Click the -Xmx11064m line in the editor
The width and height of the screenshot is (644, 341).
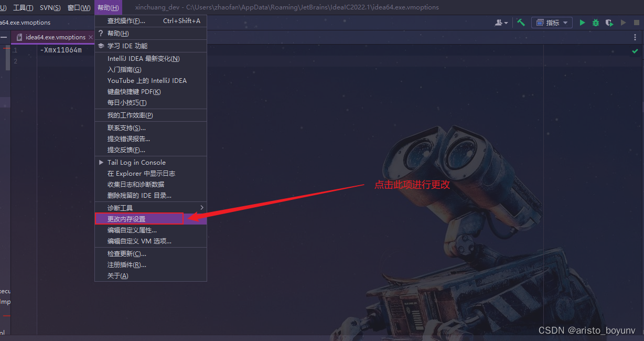[61, 50]
